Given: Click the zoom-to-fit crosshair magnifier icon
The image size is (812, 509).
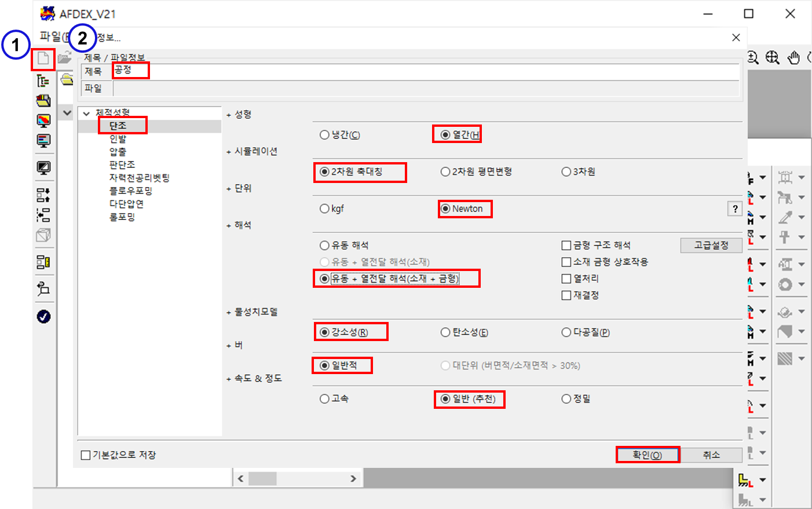Looking at the screenshot, I should coord(773,57).
